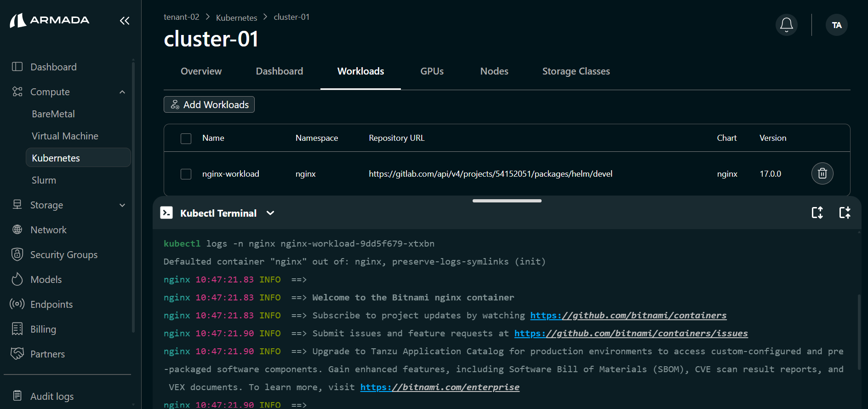Click the Network globe icon
The width and height of the screenshot is (868, 409).
pos(17,230)
